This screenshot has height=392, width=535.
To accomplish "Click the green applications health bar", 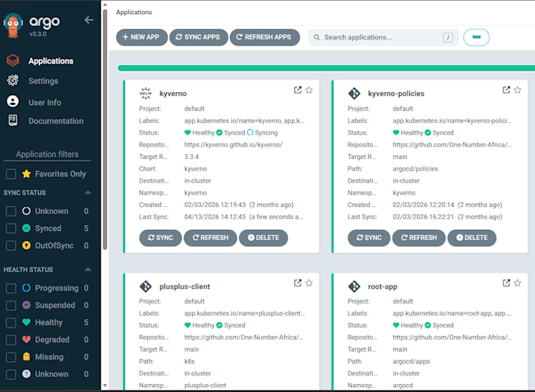I will (x=327, y=68).
